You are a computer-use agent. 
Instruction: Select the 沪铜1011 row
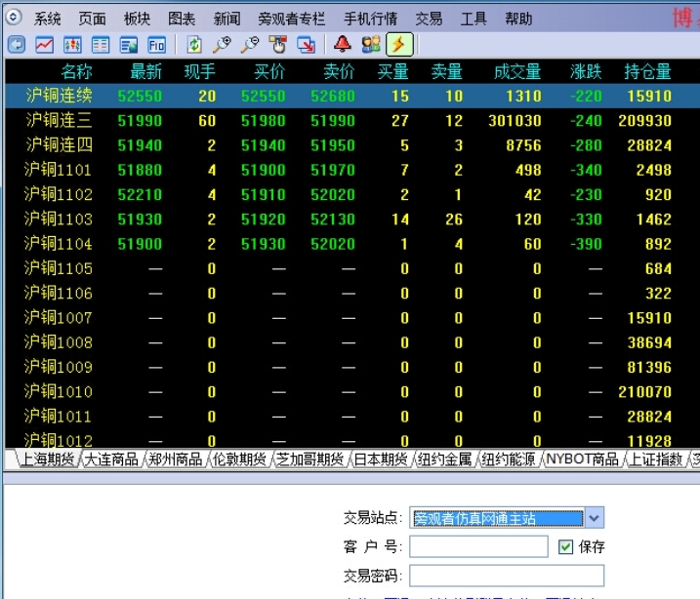[351, 417]
